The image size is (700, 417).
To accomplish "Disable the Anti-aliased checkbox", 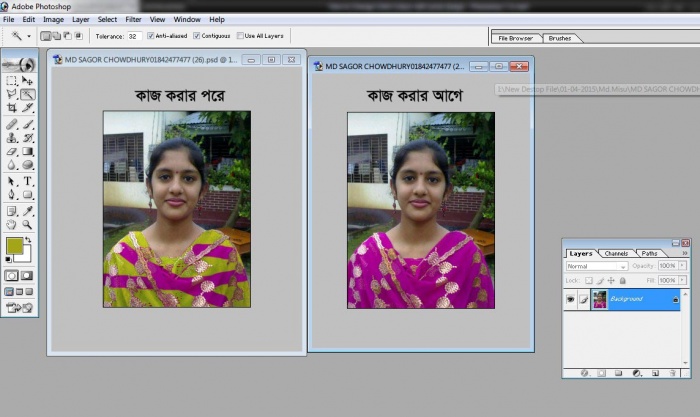I will coord(151,36).
